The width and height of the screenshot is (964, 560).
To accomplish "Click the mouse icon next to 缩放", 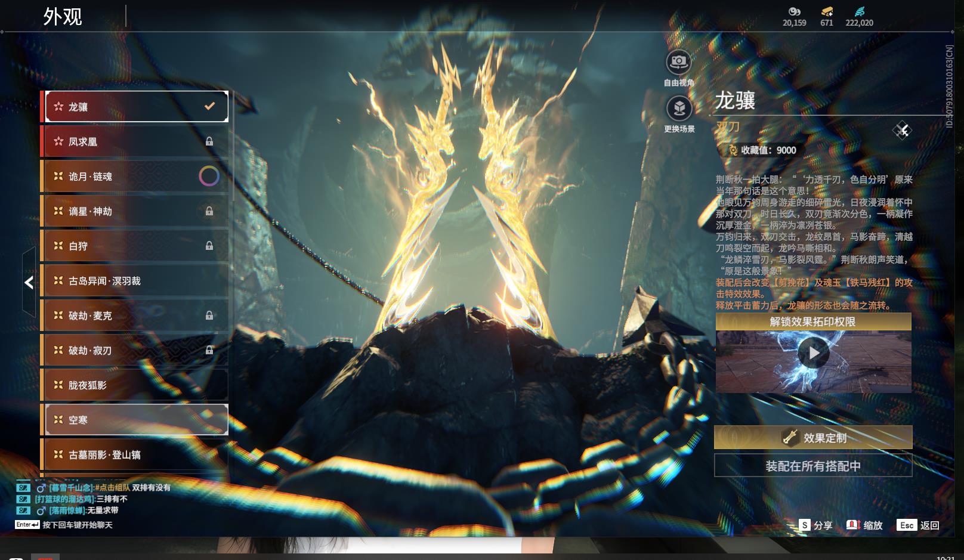I will tap(853, 525).
